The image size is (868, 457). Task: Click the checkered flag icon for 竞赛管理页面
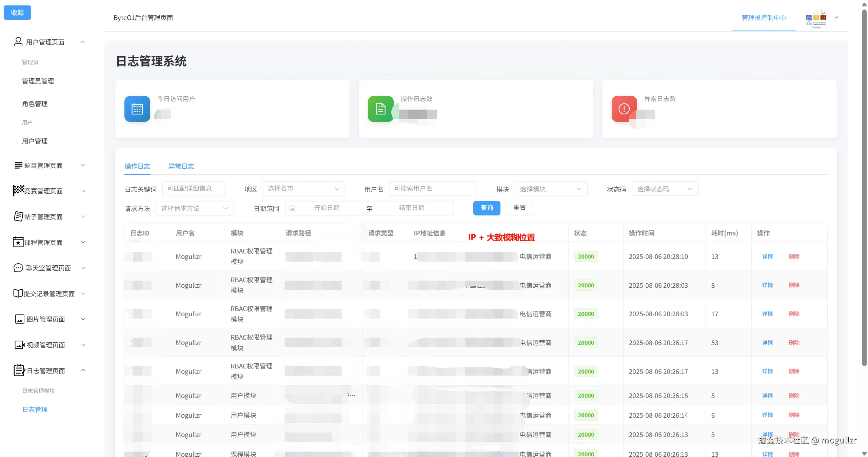(18, 190)
